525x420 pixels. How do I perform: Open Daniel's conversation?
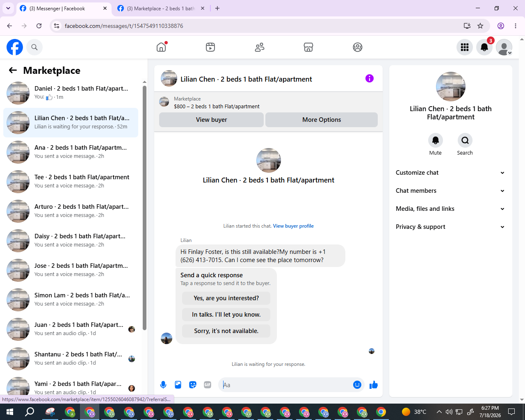coord(71,93)
